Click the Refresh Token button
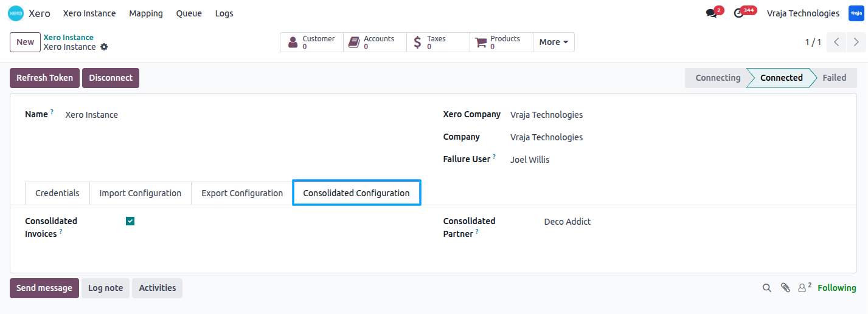The height and width of the screenshot is (314, 868). 44,78
